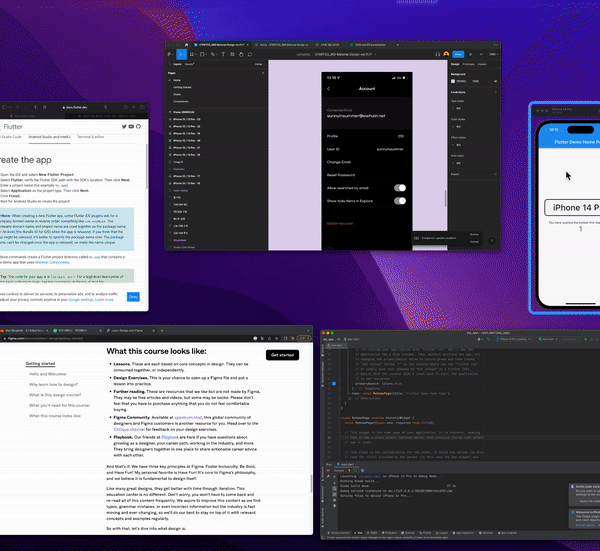Add an Export setting with plus

coord(496,174)
